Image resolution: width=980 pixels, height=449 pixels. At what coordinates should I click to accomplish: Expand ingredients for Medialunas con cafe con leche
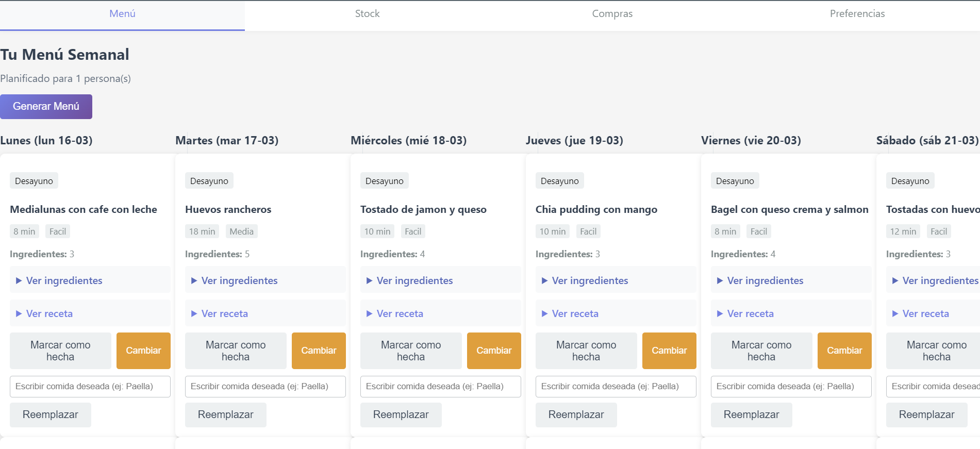pyautogui.click(x=64, y=280)
